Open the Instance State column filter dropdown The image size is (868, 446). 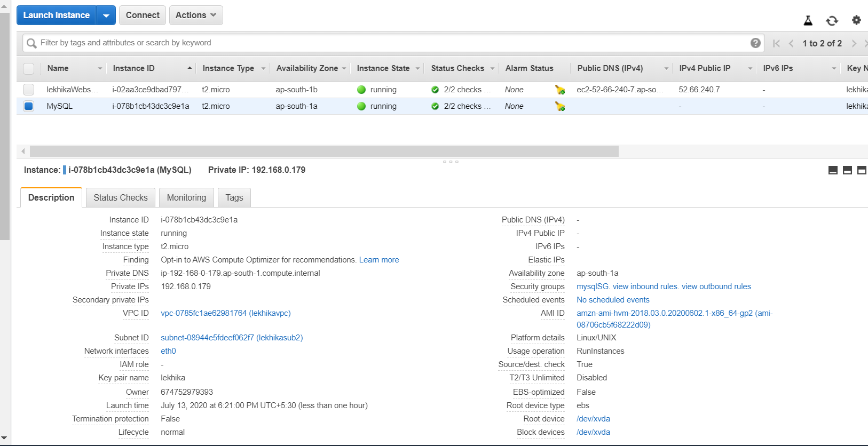point(417,68)
